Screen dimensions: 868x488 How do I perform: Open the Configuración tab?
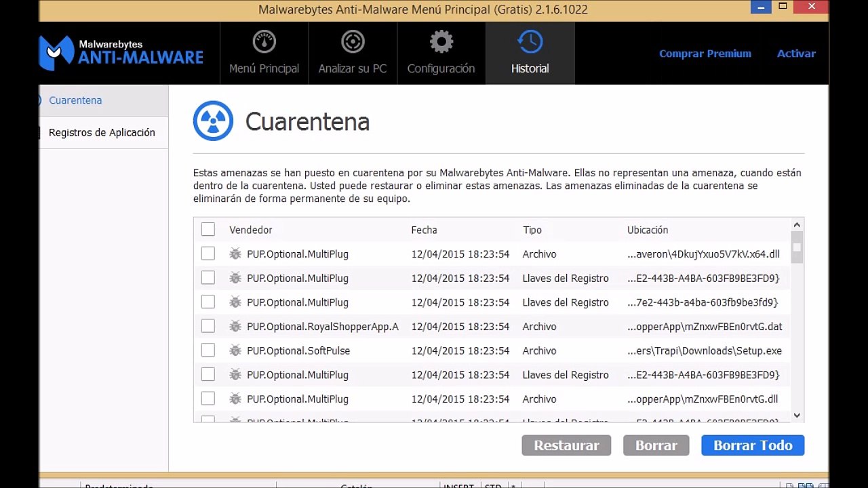click(x=441, y=53)
